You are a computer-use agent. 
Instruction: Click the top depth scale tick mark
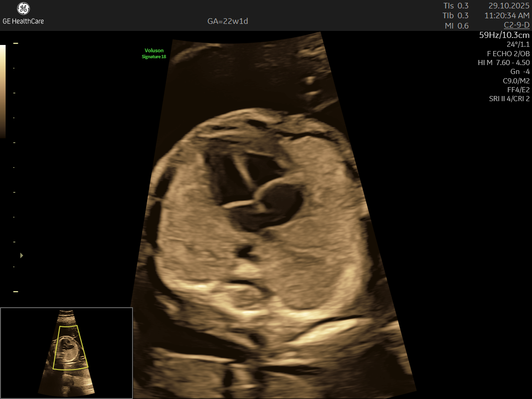[15, 43]
